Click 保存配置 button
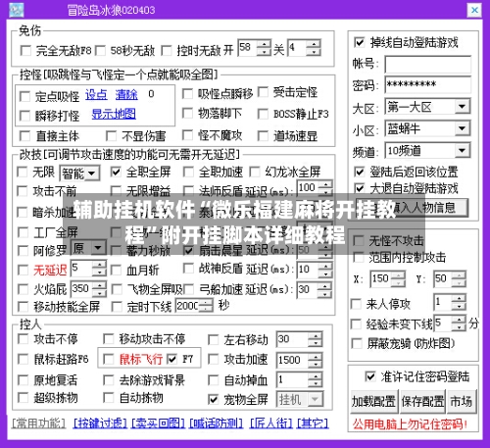The height and width of the screenshot is (448, 490). 422,401
